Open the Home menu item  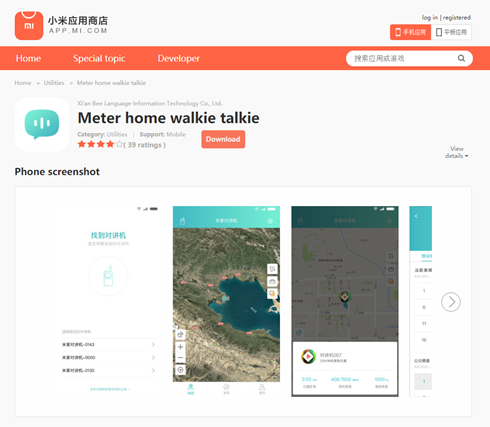tap(28, 58)
